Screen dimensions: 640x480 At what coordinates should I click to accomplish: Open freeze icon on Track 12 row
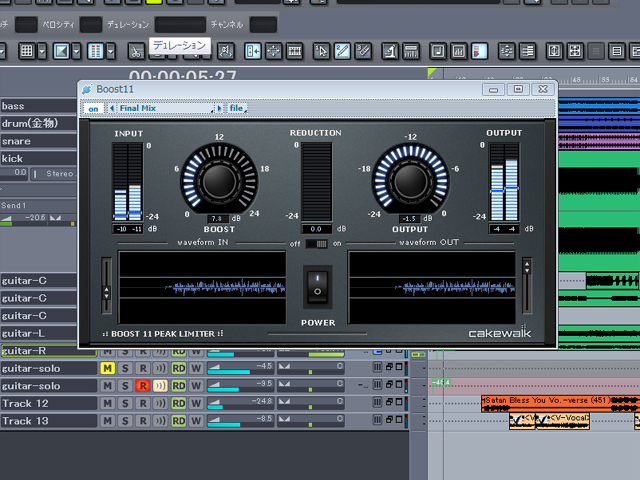tap(377, 402)
